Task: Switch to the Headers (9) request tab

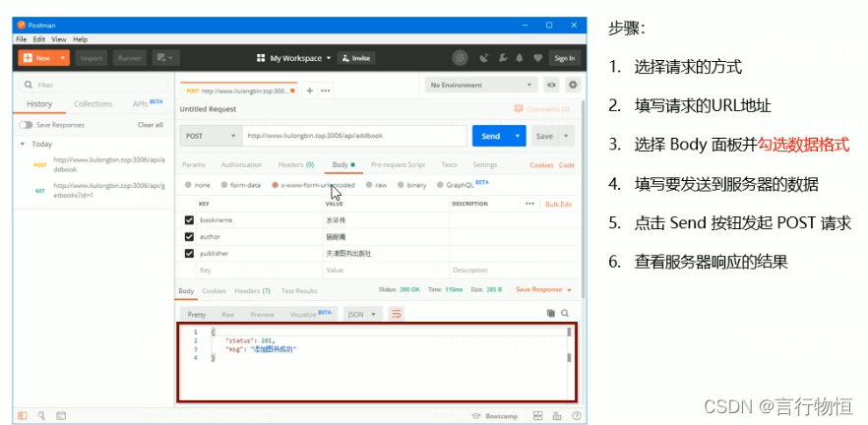Action: (295, 165)
